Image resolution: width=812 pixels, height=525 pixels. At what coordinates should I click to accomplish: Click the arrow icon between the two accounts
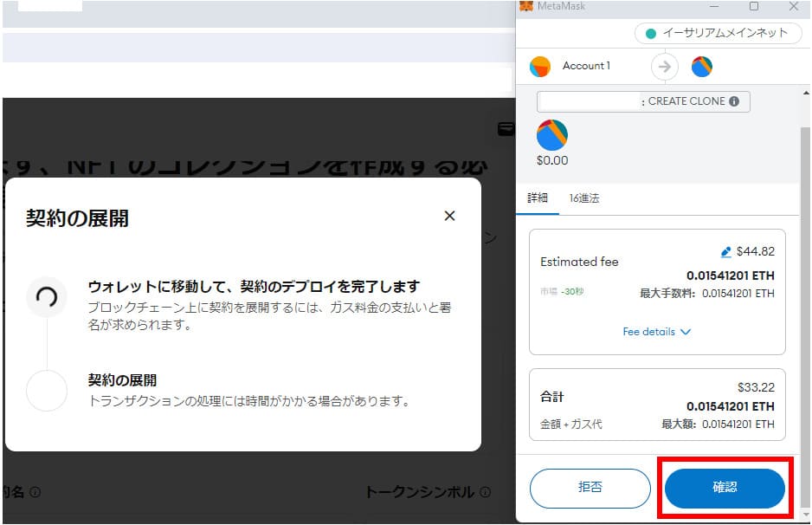[x=663, y=66]
